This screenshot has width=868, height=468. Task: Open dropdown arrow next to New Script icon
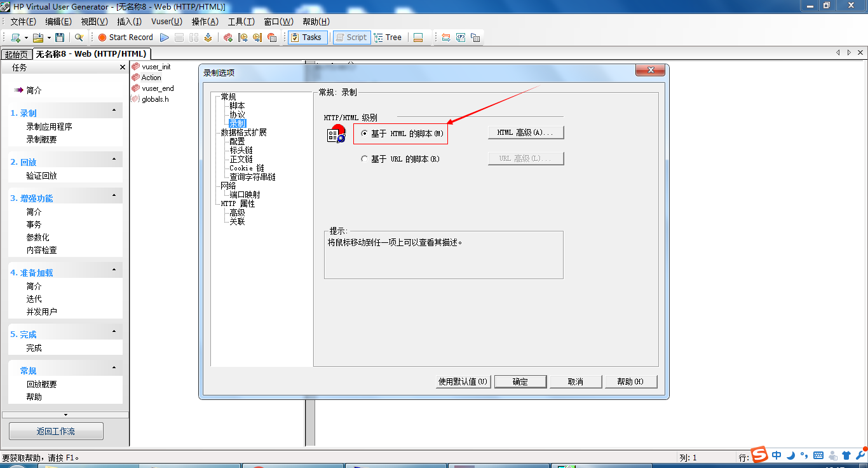click(26, 38)
